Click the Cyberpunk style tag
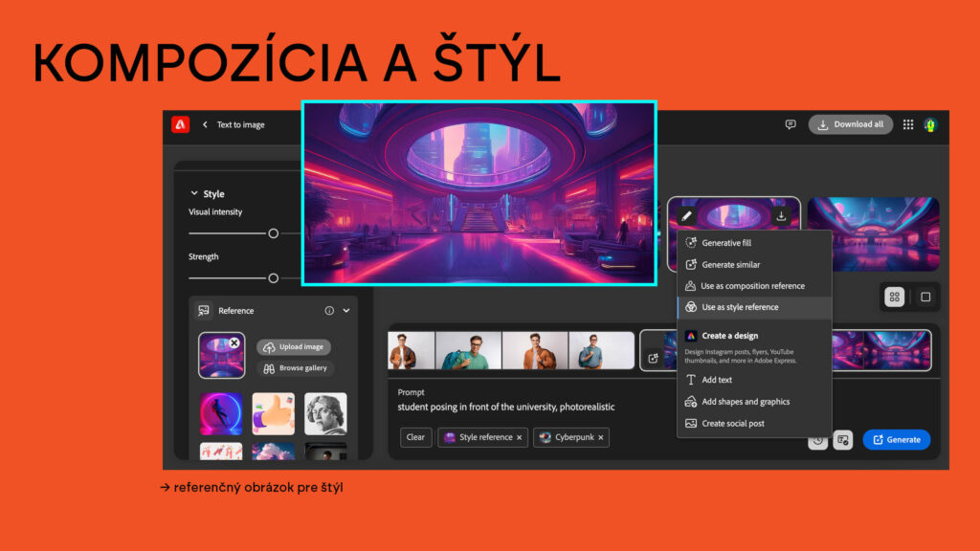The image size is (980, 551). 571,437
